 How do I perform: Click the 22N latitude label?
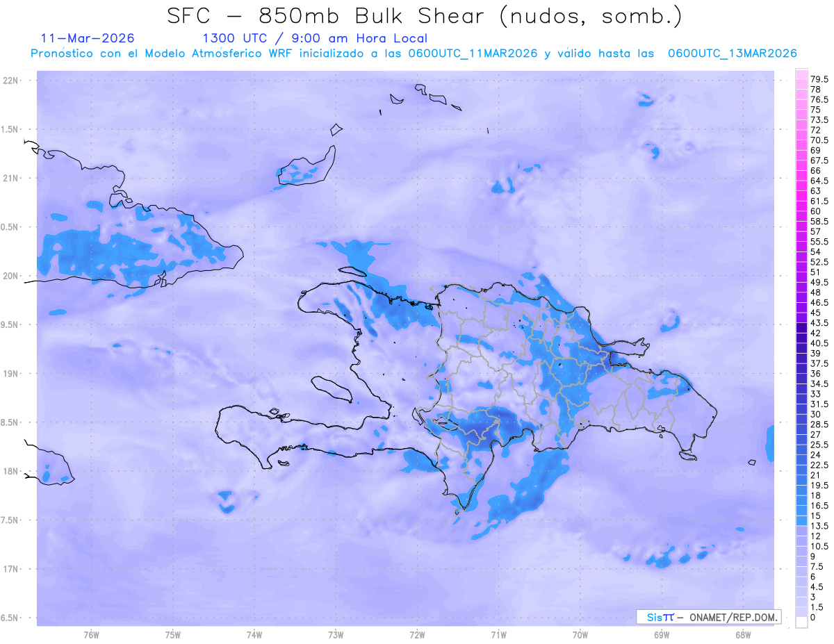tap(12, 81)
